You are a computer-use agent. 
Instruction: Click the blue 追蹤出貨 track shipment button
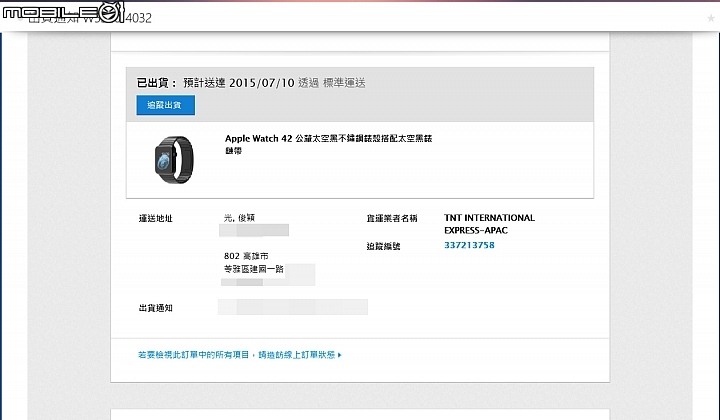click(165, 105)
